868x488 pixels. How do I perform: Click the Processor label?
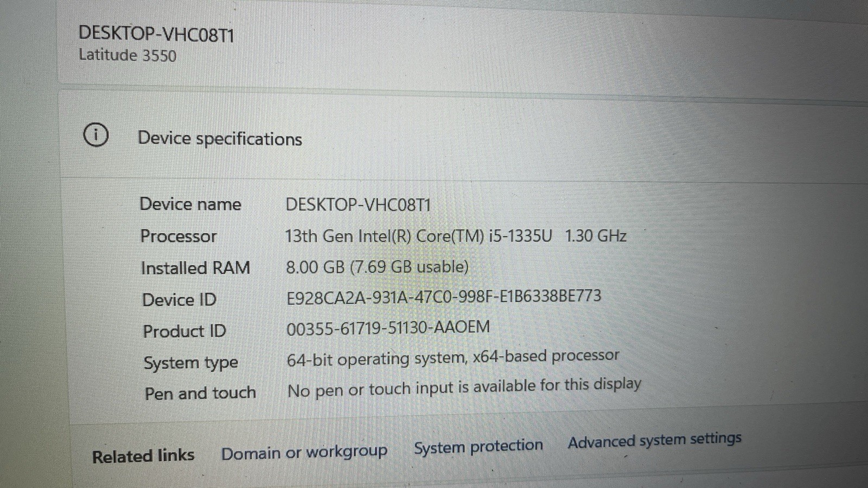pyautogui.click(x=178, y=236)
